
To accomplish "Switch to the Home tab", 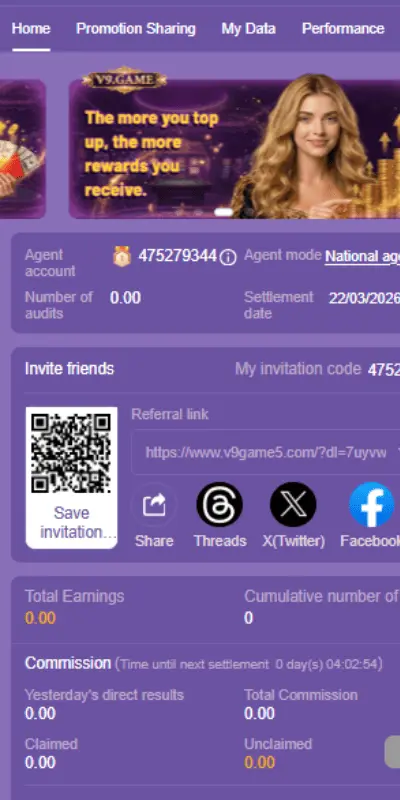I will (31, 29).
